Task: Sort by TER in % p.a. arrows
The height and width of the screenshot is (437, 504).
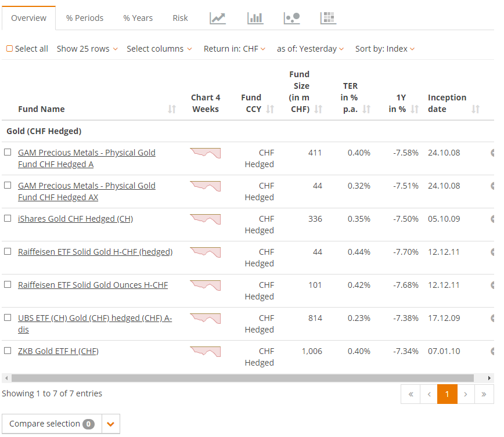Action: pyautogui.click(x=366, y=109)
